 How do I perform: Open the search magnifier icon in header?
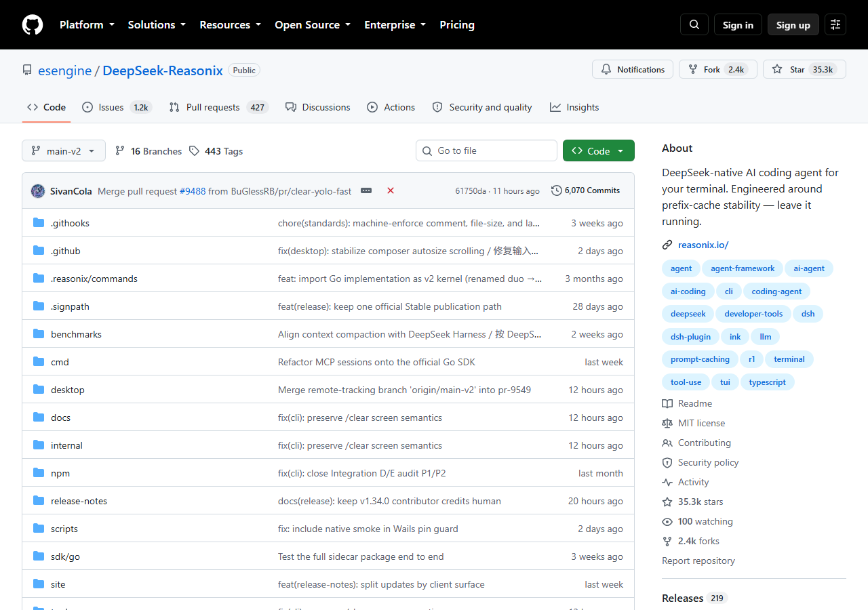pyautogui.click(x=694, y=25)
